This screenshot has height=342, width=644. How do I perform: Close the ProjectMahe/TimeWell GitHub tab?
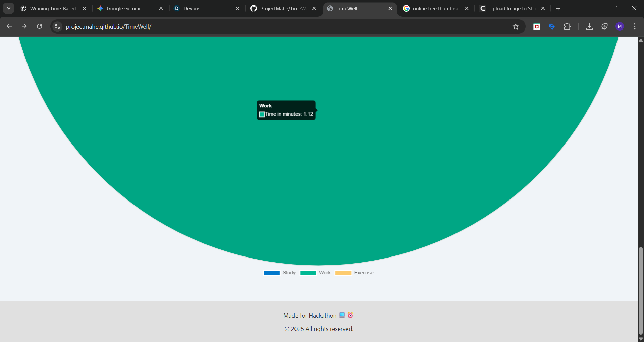click(x=314, y=8)
